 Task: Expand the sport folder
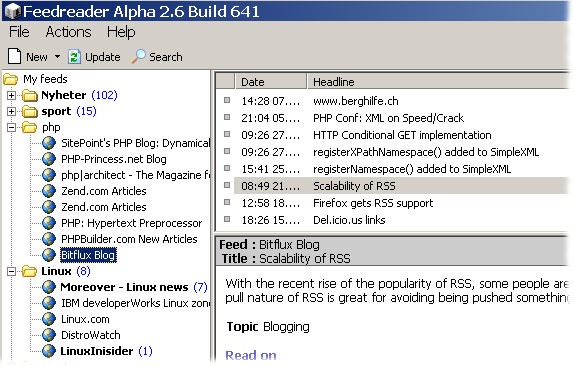pyautogui.click(x=12, y=111)
